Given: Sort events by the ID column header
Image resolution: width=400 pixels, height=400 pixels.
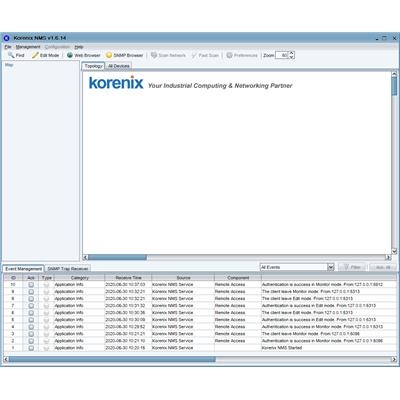Looking at the screenshot, I should tap(13, 278).
